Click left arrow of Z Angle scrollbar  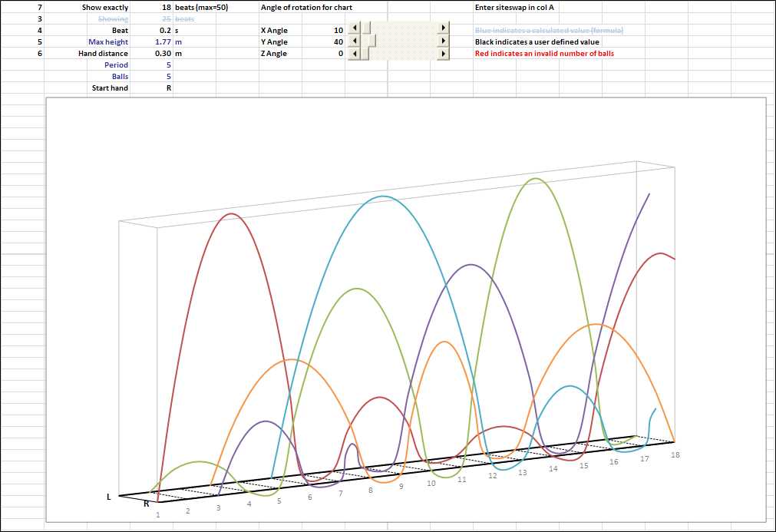[355, 54]
